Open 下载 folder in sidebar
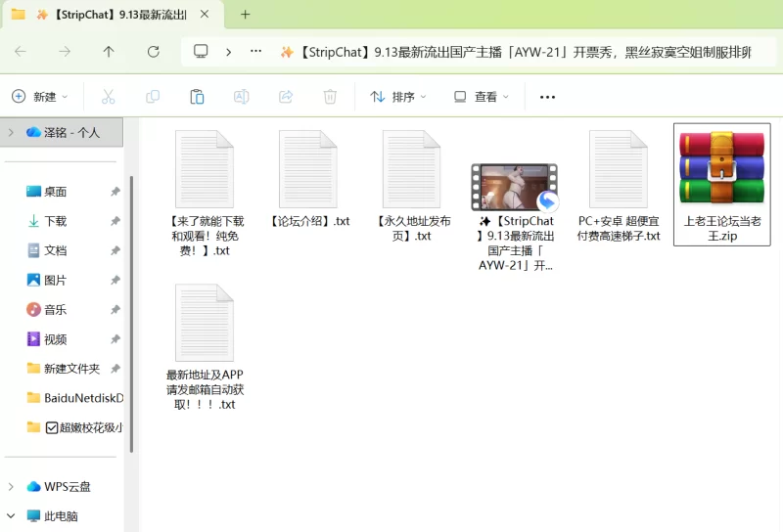This screenshot has height=532, width=783. pos(55,221)
